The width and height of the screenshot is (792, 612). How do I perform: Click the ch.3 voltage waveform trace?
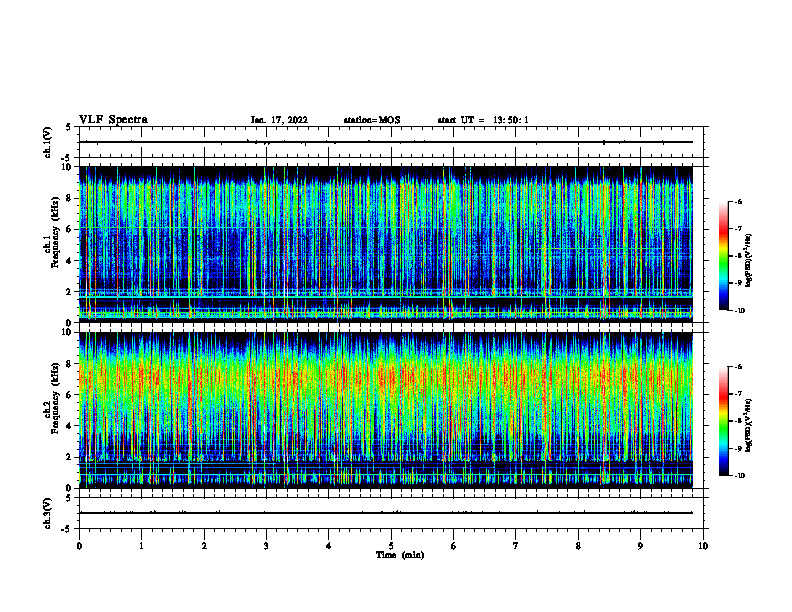tap(386, 513)
